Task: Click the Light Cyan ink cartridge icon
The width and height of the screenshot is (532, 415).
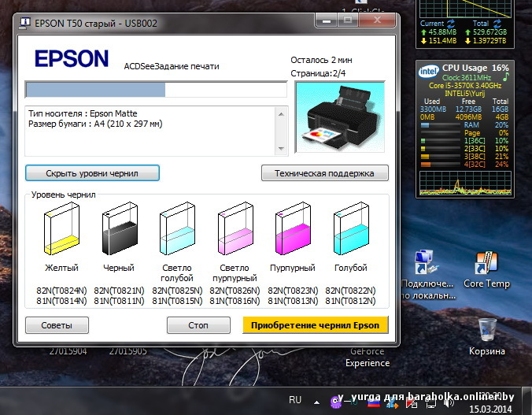Action: click(x=177, y=228)
